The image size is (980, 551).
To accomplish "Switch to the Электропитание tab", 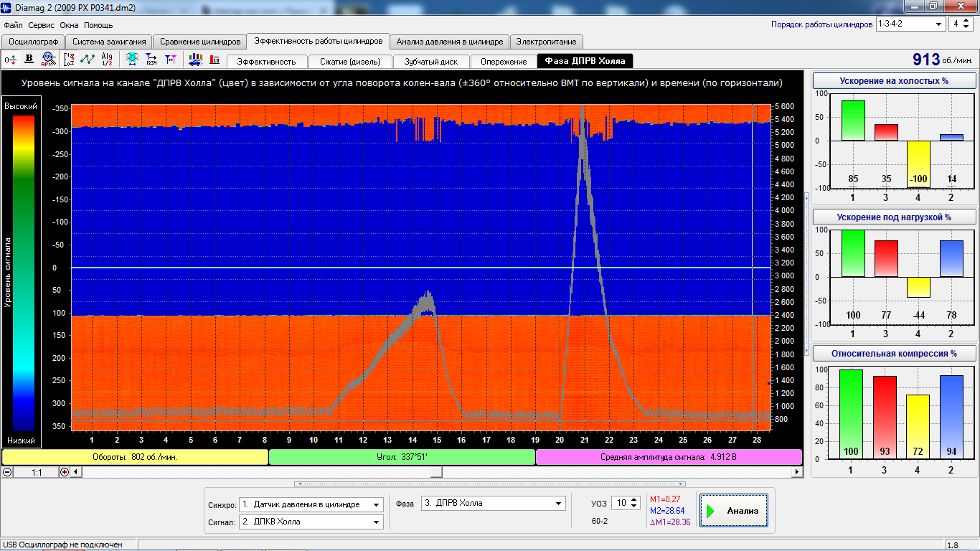I will [x=546, y=42].
